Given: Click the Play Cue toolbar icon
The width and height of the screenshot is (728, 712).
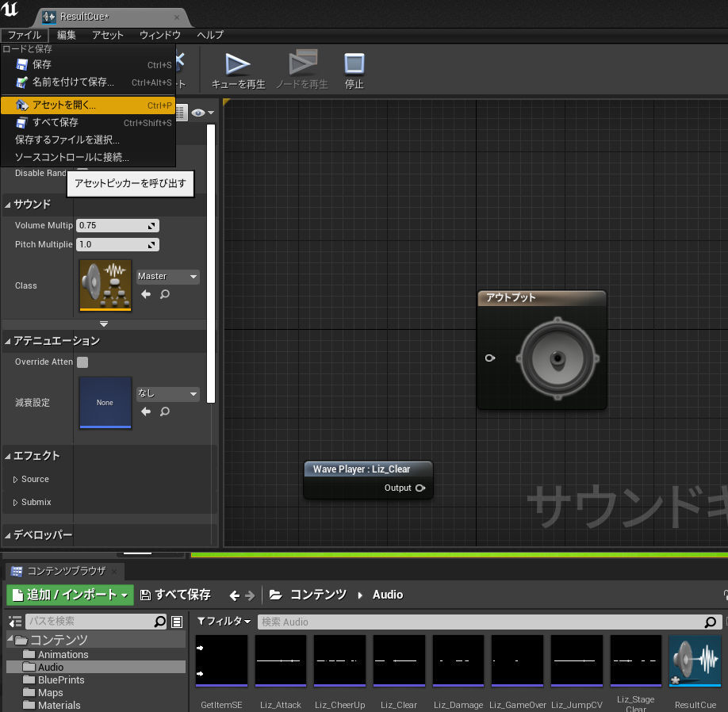Looking at the screenshot, I should pyautogui.click(x=237, y=66).
